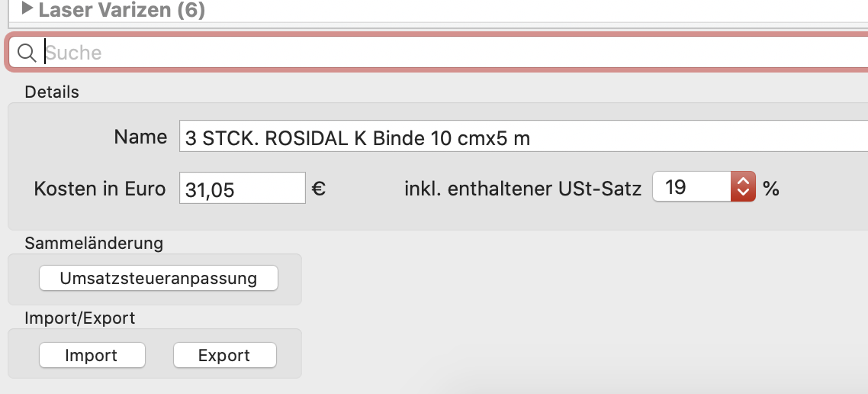The width and height of the screenshot is (868, 394).
Task: Click the magnifying glass search icon
Action: pyautogui.click(x=26, y=53)
